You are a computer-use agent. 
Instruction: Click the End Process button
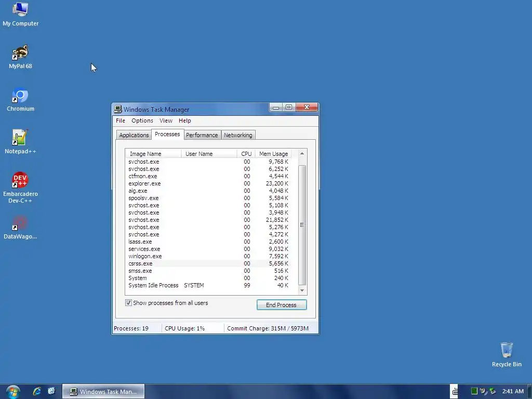pyautogui.click(x=282, y=304)
